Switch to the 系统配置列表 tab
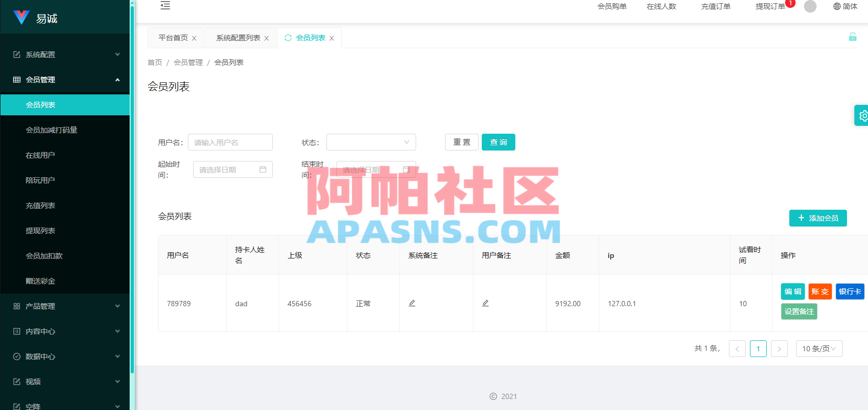The height and width of the screenshot is (410, 868). 238,38
